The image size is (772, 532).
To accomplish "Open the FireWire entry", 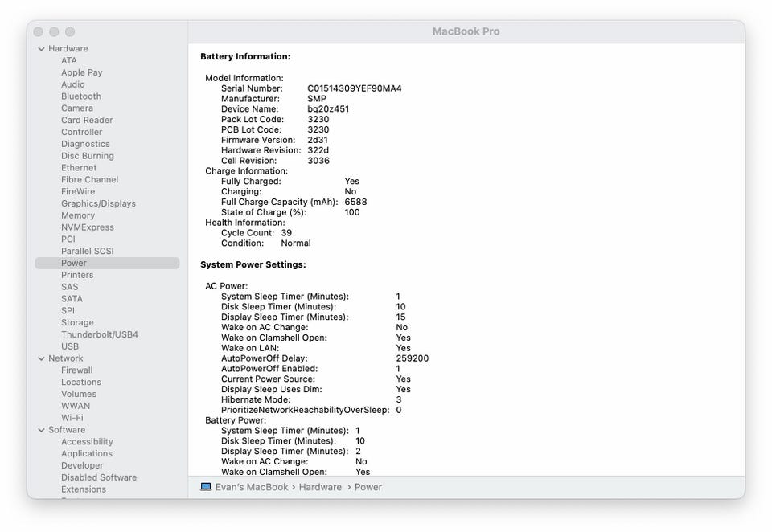I will click(x=78, y=191).
